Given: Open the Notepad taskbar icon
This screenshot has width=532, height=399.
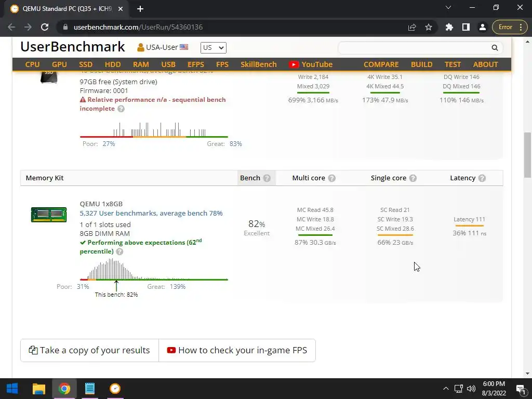Looking at the screenshot, I should pos(89,389).
